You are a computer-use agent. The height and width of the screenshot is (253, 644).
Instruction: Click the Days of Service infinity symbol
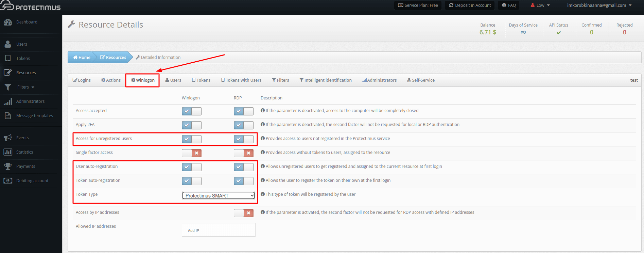[x=523, y=32]
